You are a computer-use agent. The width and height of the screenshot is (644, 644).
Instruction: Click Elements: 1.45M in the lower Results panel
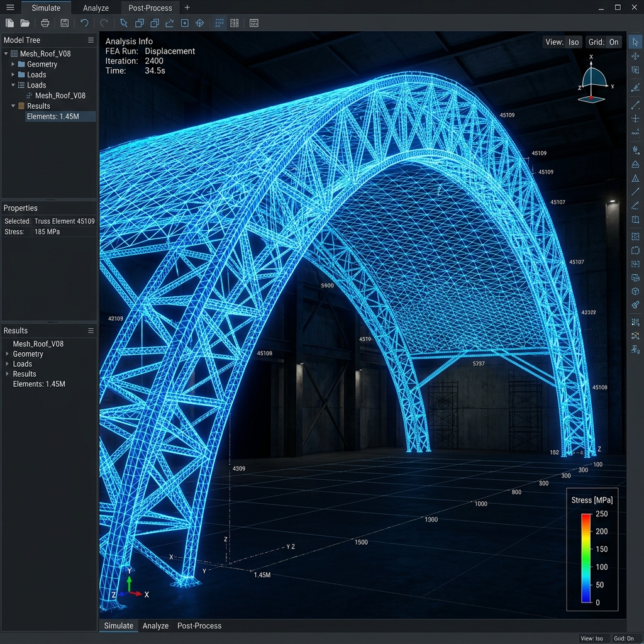[39, 384]
